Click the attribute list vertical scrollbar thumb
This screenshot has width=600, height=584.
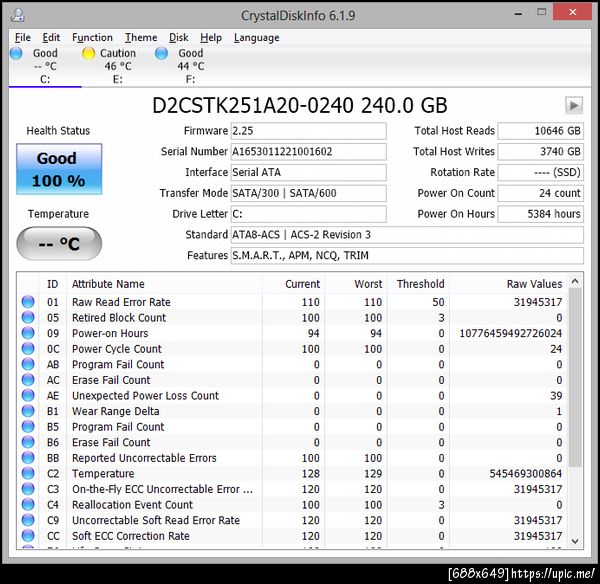[x=575, y=378]
